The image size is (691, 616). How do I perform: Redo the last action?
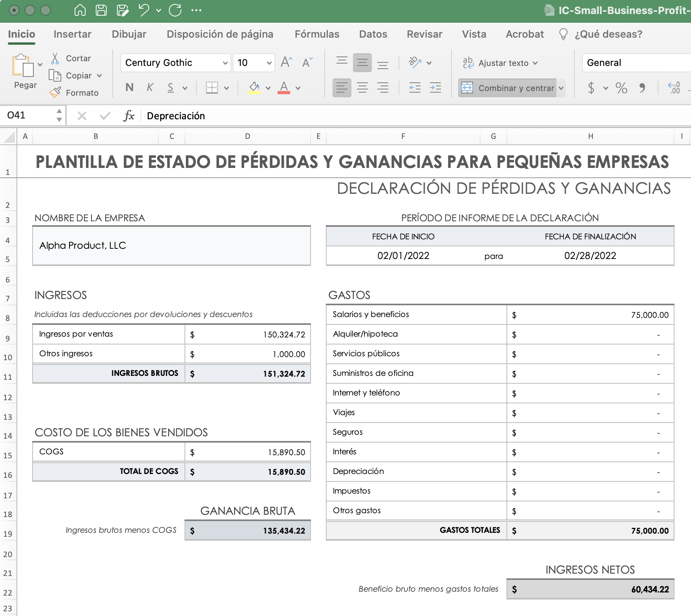(x=175, y=10)
